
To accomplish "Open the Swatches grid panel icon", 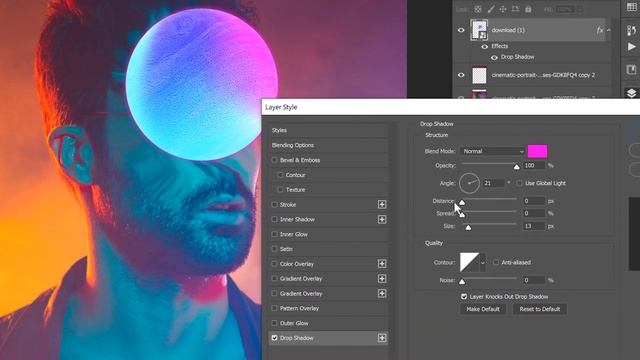I will coord(631,7).
